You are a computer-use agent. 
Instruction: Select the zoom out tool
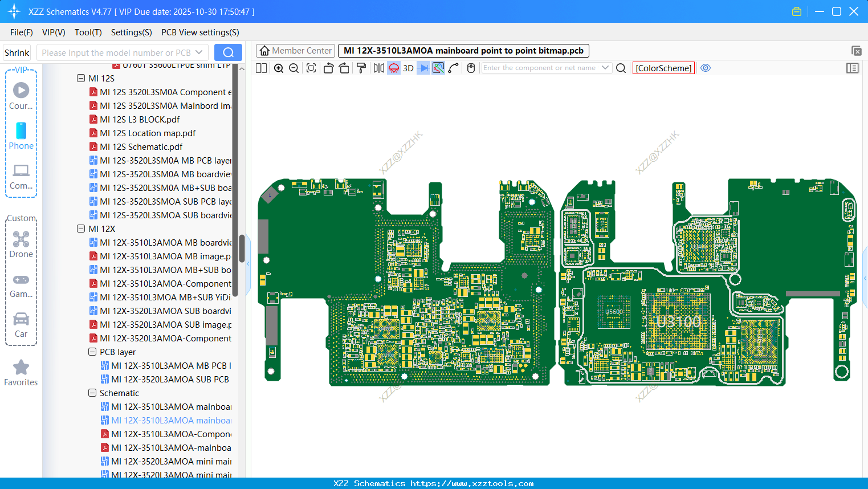tap(293, 68)
